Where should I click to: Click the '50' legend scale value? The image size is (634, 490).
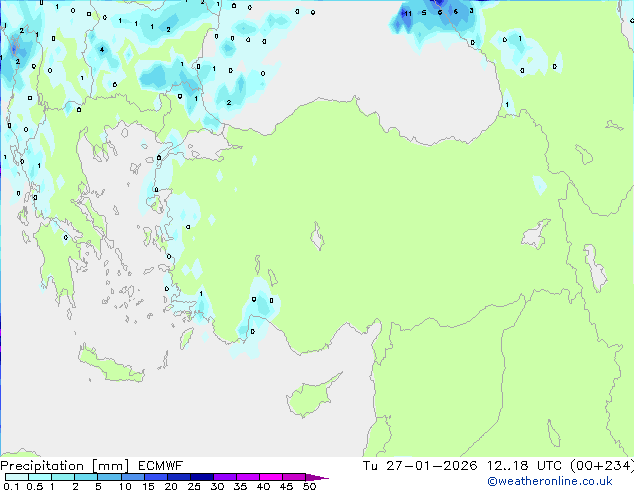(x=309, y=486)
